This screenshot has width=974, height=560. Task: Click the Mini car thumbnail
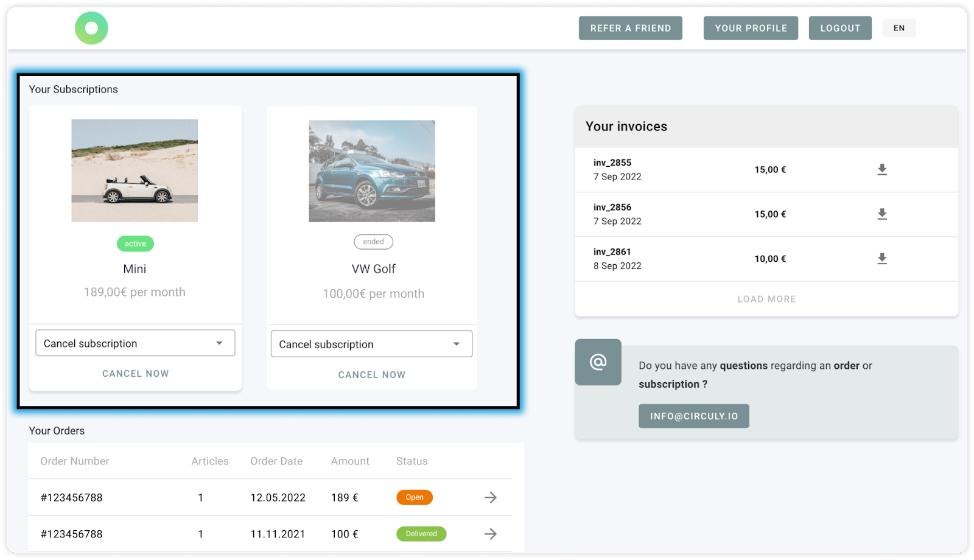(x=135, y=170)
